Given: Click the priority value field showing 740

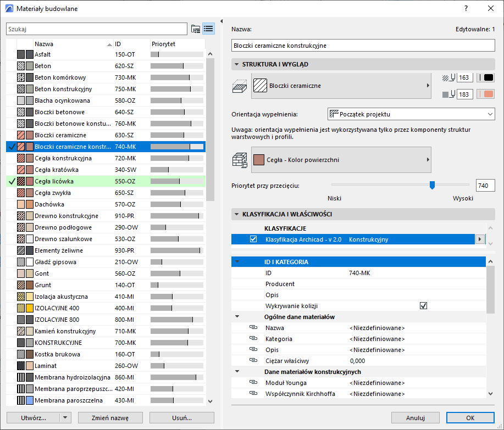Looking at the screenshot, I should (485, 186).
